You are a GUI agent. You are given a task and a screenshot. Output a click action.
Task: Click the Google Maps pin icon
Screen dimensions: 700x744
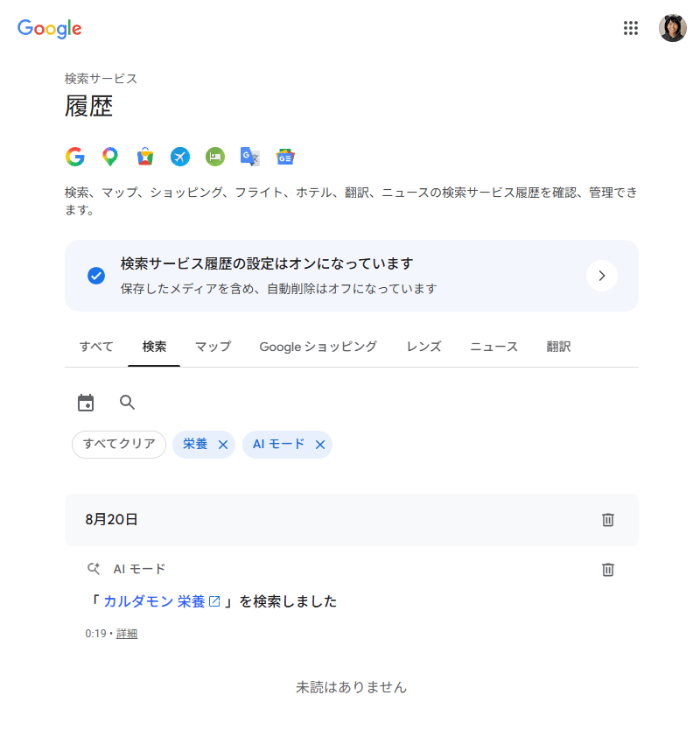pyautogui.click(x=110, y=157)
